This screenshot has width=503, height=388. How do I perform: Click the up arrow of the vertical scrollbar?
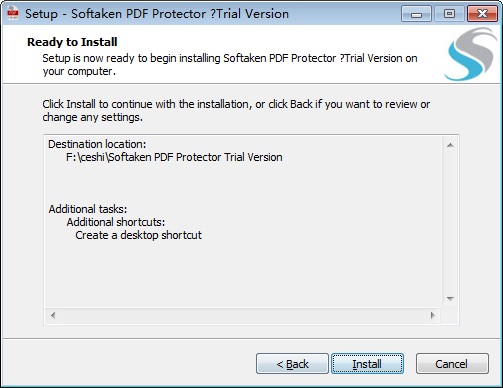[450, 145]
